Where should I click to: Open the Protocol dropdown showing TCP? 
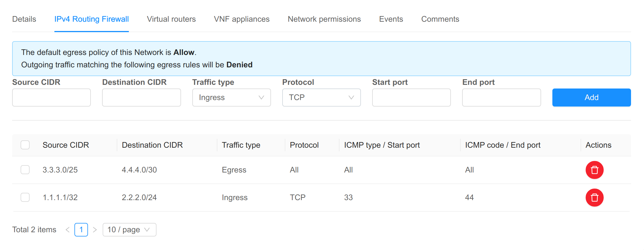(x=321, y=98)
